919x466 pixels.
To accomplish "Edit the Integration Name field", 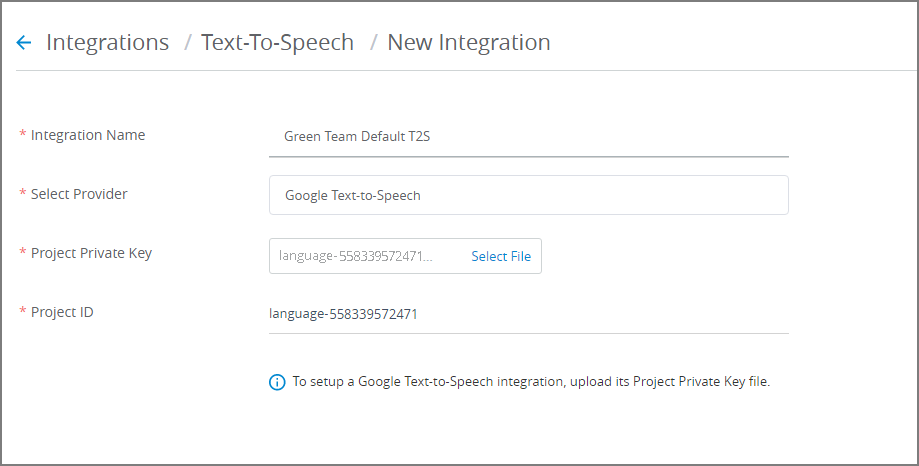I will pyautogui.click(x=529, y=137).
